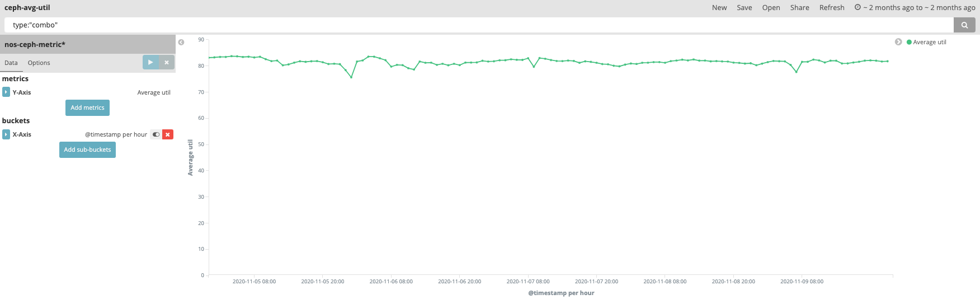
Task: Click the 2020-11-06 20:00 axis label
Action: (x=459, y=281)
